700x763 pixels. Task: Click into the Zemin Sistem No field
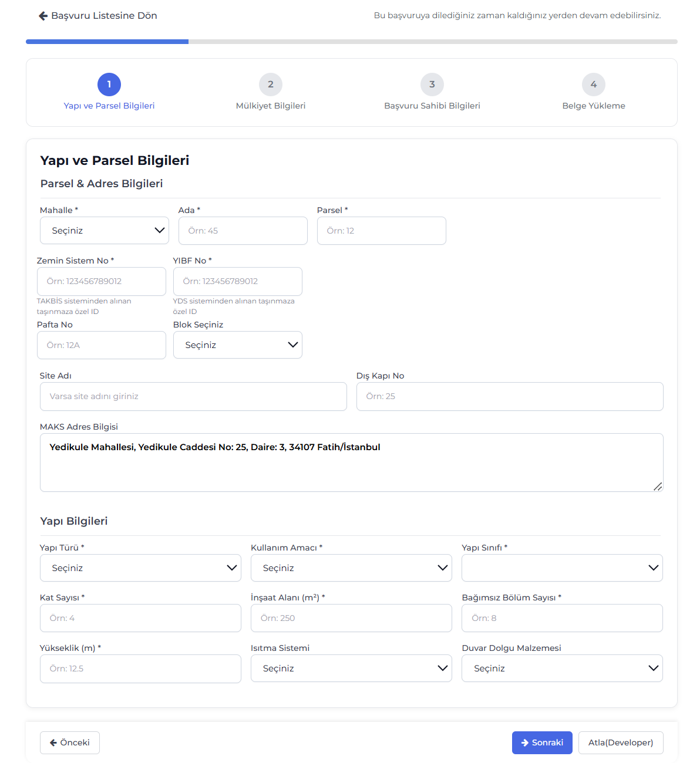(102, 281)
